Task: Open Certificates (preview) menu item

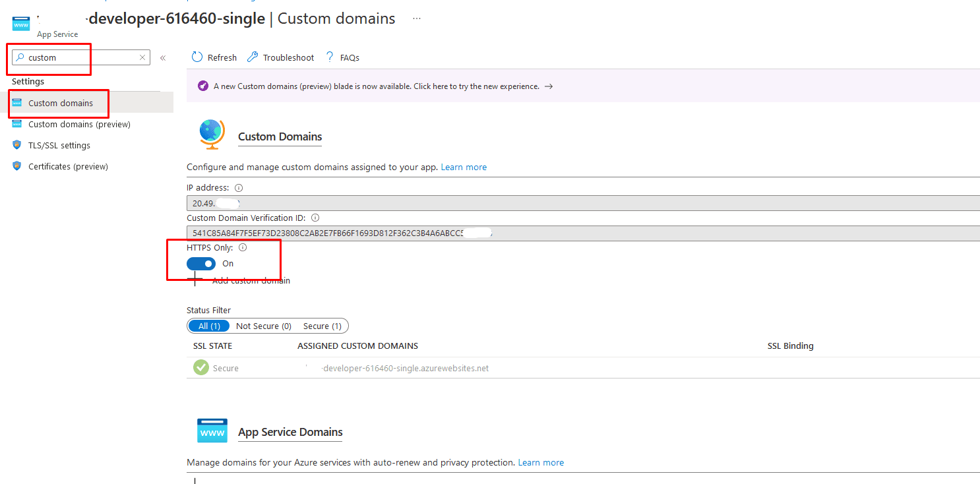Action: (x=68, y=166)
